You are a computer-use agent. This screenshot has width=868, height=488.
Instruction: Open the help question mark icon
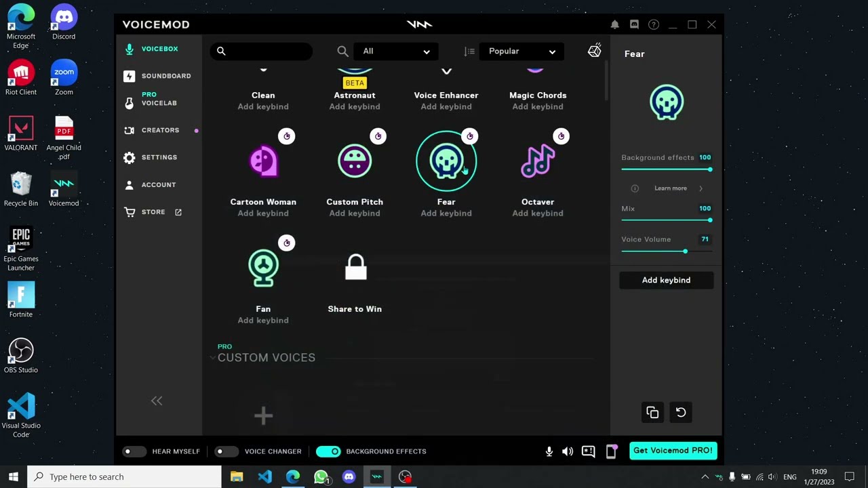654,24
